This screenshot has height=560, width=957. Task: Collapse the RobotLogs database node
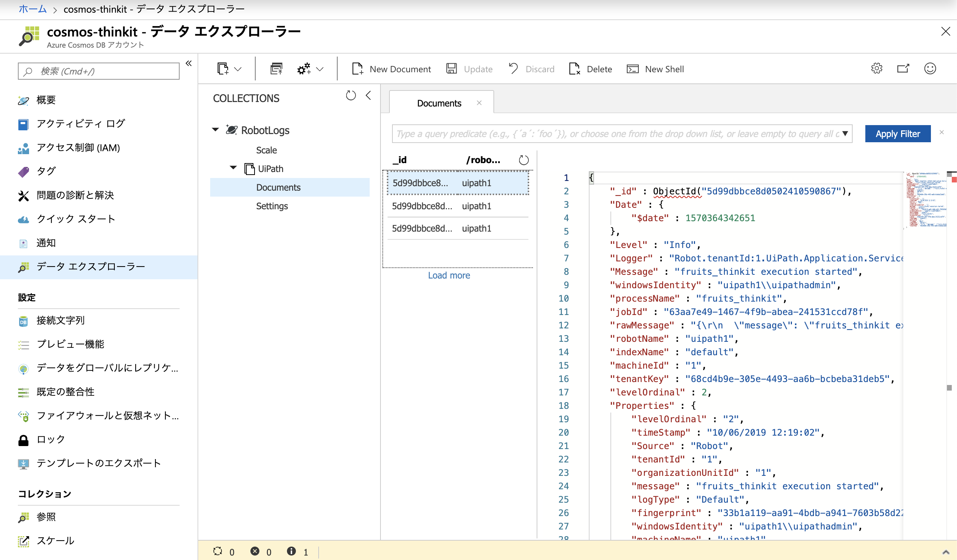215,130
